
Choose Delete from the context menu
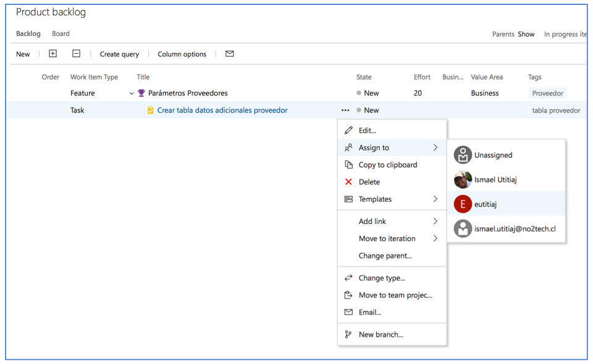pyautogui.click(x=392, y=182)
